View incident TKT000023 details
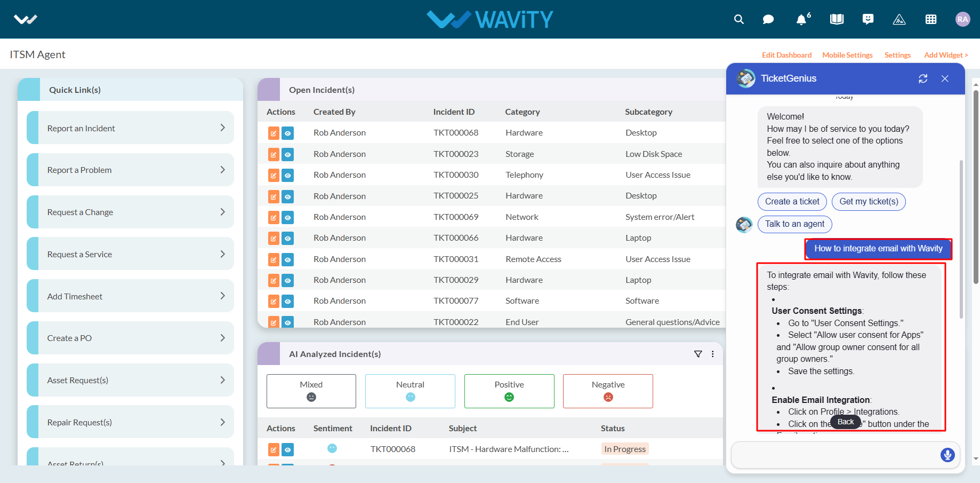The height and width of the screenshot is (483, 980). (x=287, y=154)
